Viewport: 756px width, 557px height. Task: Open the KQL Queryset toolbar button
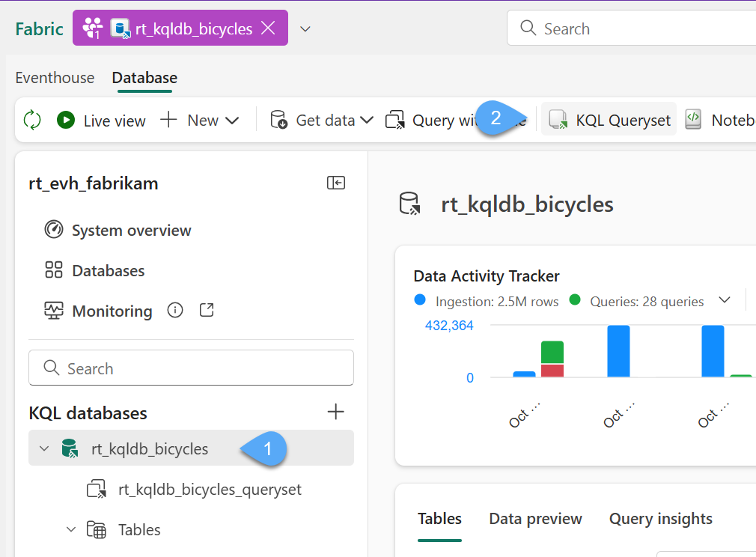(609, 120)
